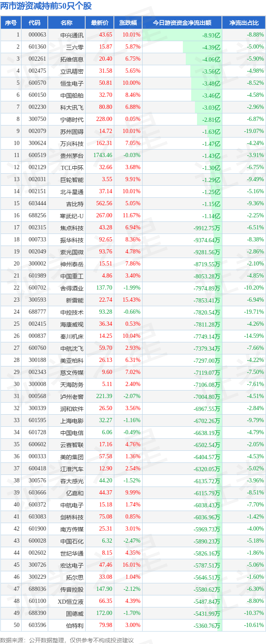This screenshot has width=266, height=644.
Task: Select stock name 寒武纪-U
Action: coord(71,216)
